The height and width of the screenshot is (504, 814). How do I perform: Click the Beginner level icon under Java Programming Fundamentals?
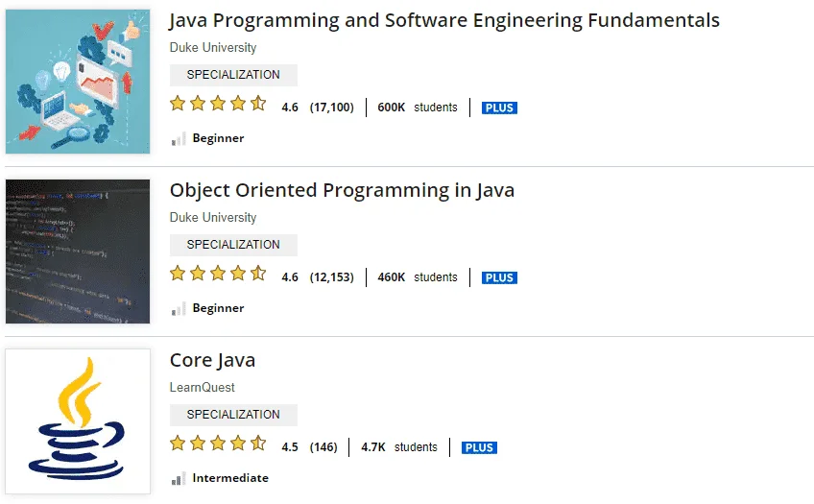(x=179, y=139)
